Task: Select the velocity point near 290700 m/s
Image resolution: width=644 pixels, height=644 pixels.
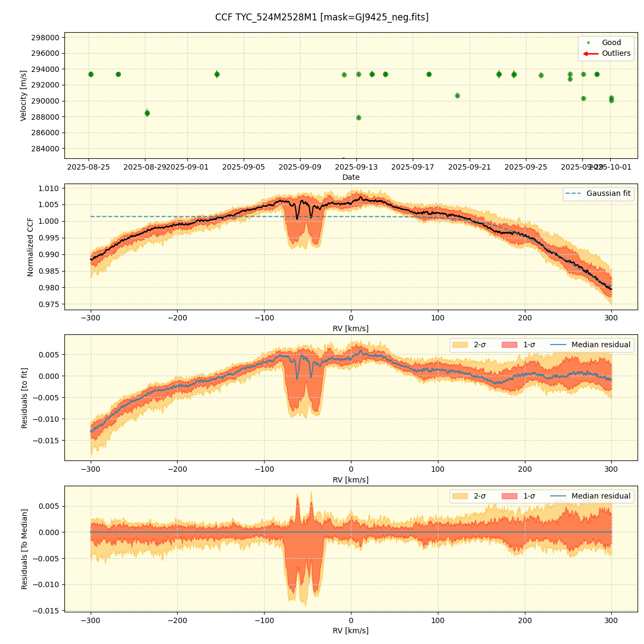Action: click(x=457, y=96)
